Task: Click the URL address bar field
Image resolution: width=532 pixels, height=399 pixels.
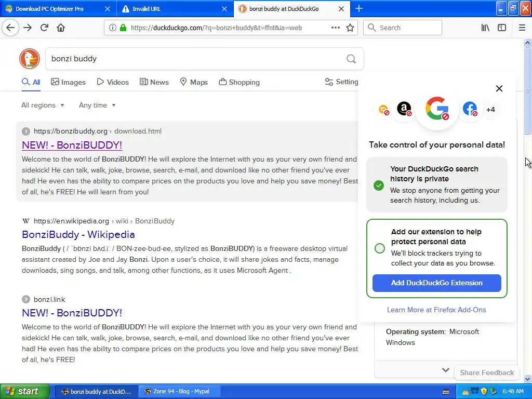Action: 231,28
